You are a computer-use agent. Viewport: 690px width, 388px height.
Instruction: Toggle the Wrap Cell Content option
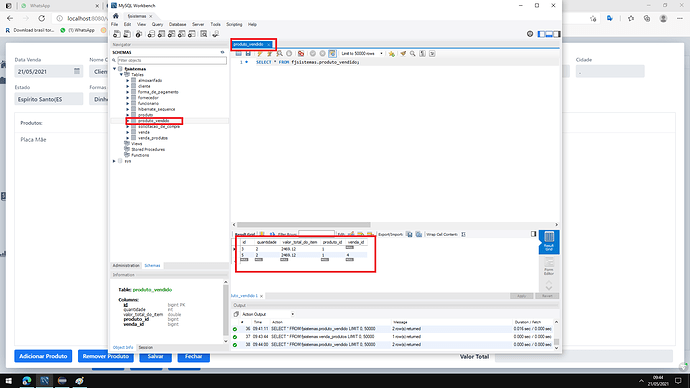point(463,234)
